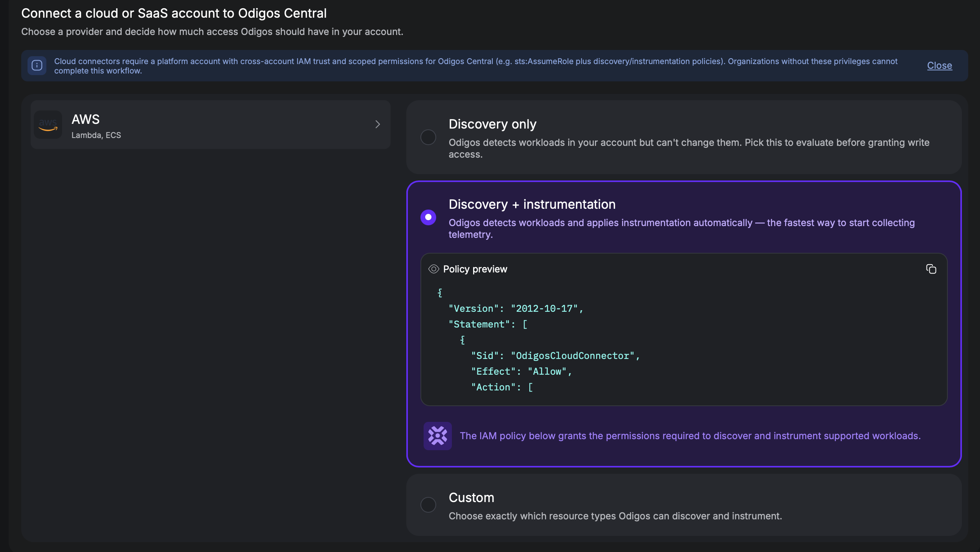The width and height of the screenshot is (980, 552).
Task: Click the Policy preview label
Action: (475, 269)
